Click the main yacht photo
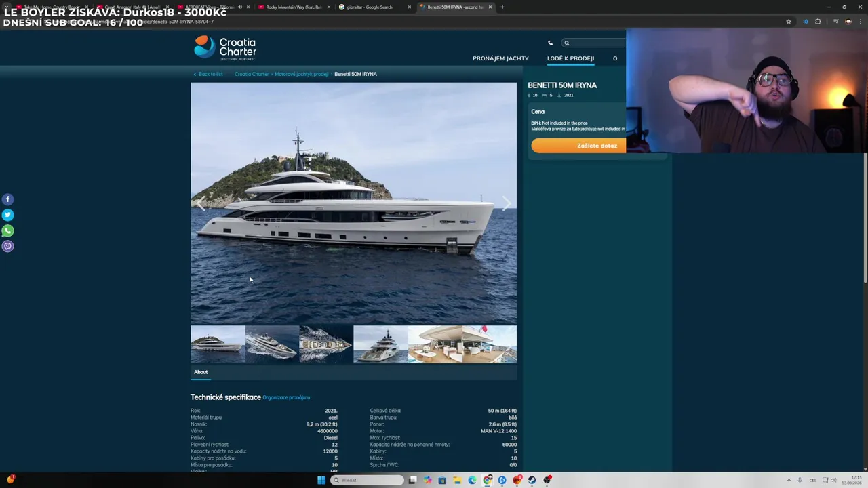Image resolution: width=868 pixels, height=488 pixels. (353, 203)
